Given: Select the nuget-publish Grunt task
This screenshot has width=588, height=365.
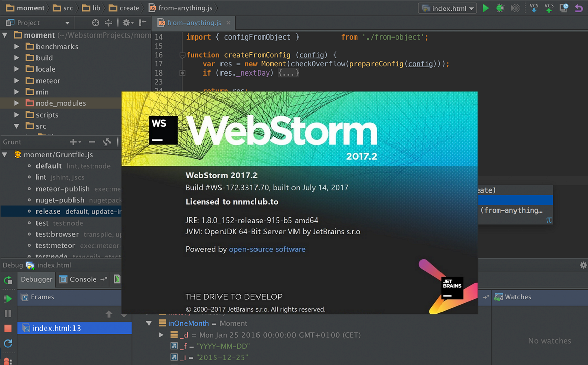Looking at the screenshot, I should tap(61, 200).
